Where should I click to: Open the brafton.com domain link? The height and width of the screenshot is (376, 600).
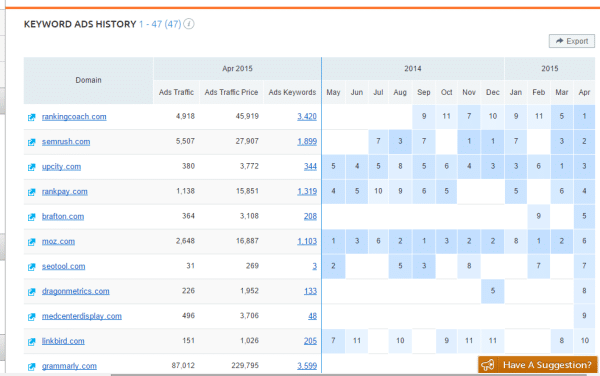(x=63, y=216)
